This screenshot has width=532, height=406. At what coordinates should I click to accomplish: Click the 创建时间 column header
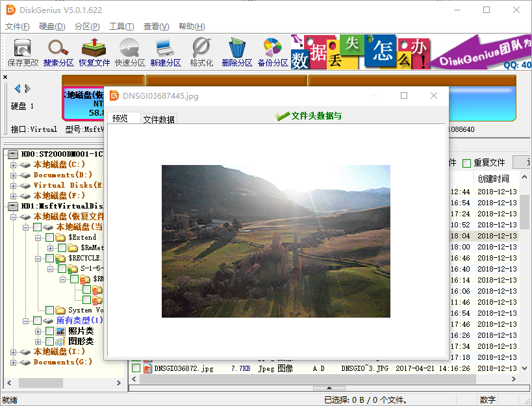[x=493, y=179]
